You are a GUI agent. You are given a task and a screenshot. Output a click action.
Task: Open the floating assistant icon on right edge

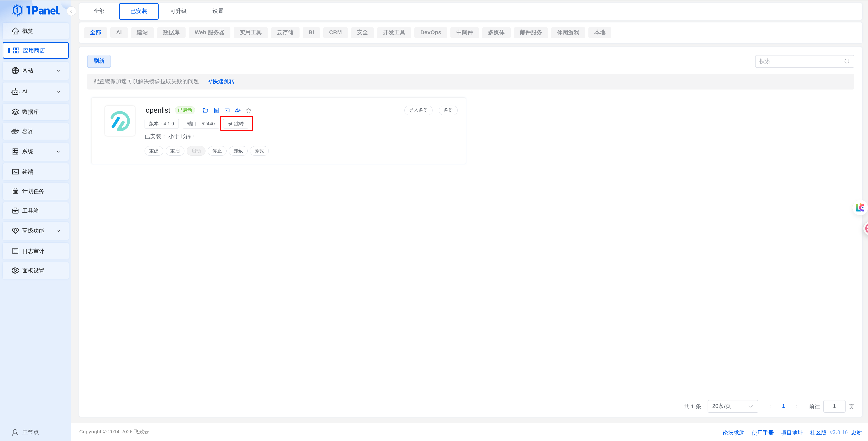pos(860,207)
